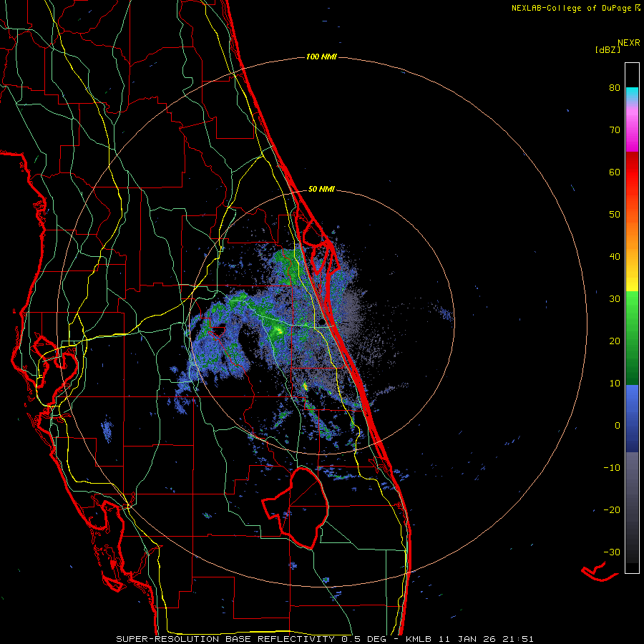The image size is (644, 644).
Task: Click the 30 value on the dBZ scale
Action: pyautogui.click(x=615, y=299)
